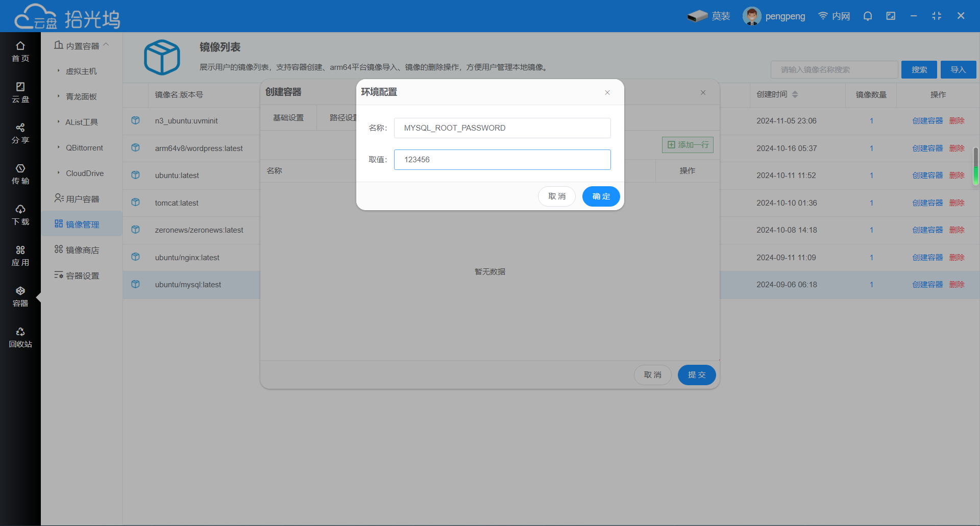
Task: Click 删除 for the 2024-09-11 11:09 row
Action: [957, 257]
